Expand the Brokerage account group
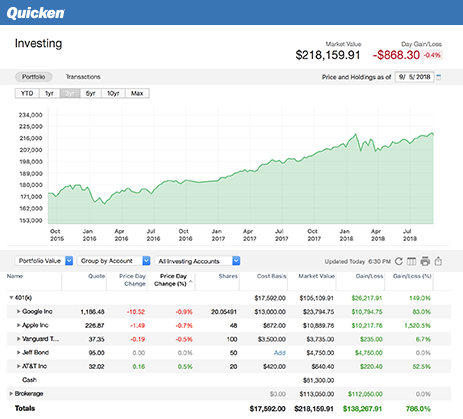463x419 pixels. pos(11,394)
